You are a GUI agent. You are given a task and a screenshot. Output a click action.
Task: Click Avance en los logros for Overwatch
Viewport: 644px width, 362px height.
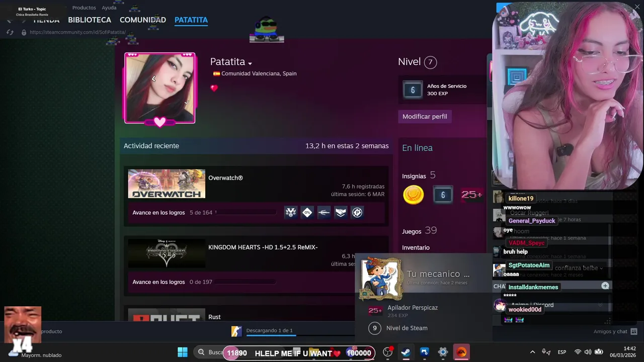tap(158, 213)
